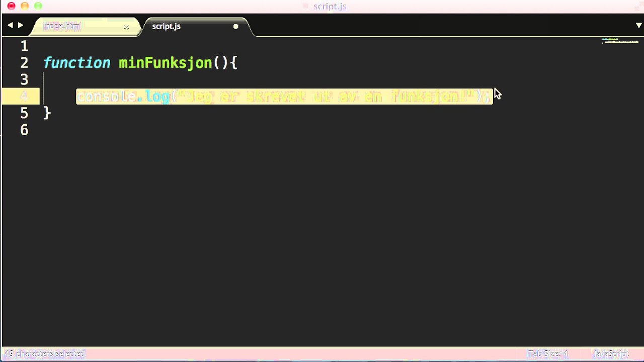Open the Tab Size: 4 selector

click(547, 354)
